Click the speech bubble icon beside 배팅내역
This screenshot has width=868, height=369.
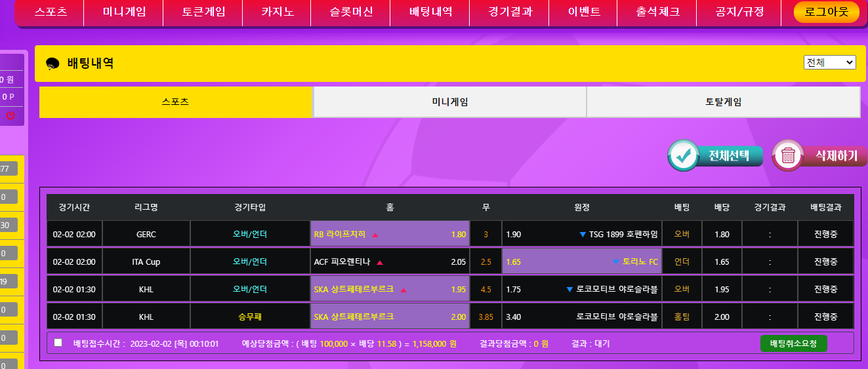[x=53, y=64]
